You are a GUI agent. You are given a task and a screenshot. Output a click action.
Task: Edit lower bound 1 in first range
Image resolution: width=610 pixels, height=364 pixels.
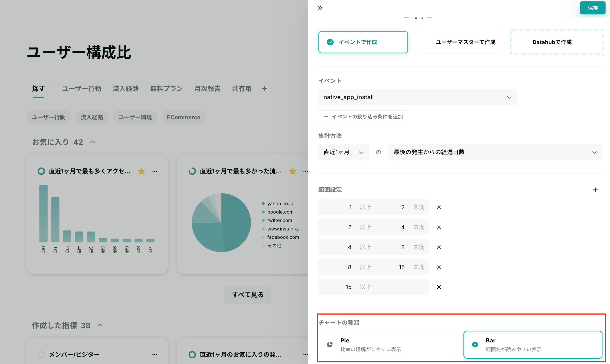(x=350, y=207)
